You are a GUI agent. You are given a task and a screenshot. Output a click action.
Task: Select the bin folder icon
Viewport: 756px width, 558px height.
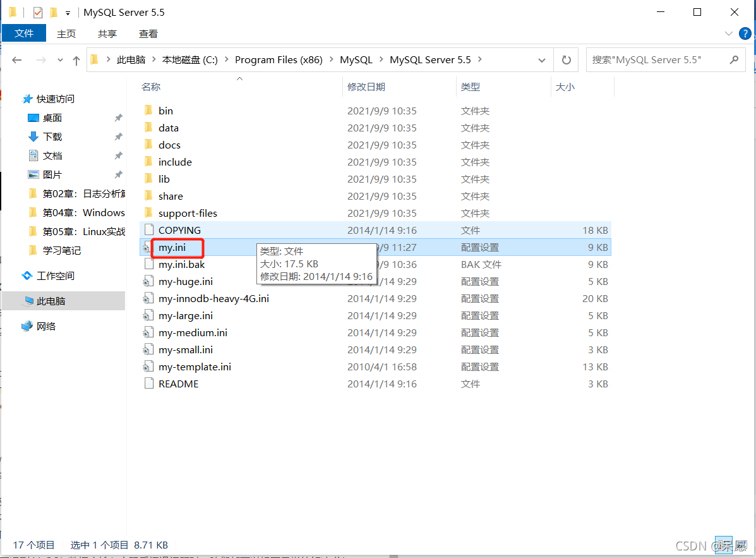click(x=149, y=111)
